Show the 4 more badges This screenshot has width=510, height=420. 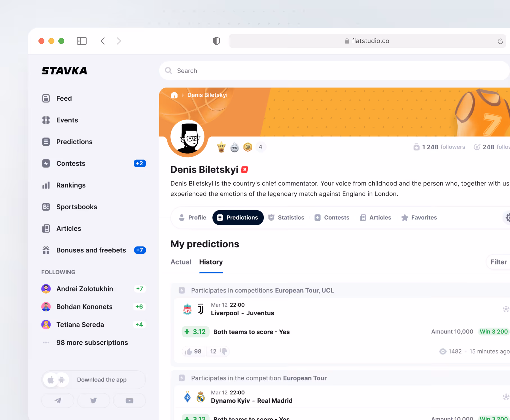[x=261, y=147]
